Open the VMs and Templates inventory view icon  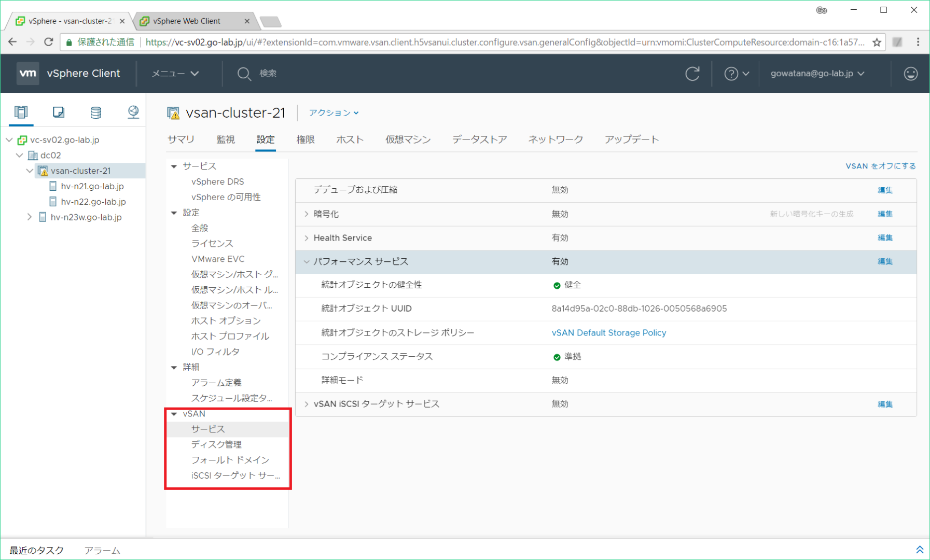[58, 112]
